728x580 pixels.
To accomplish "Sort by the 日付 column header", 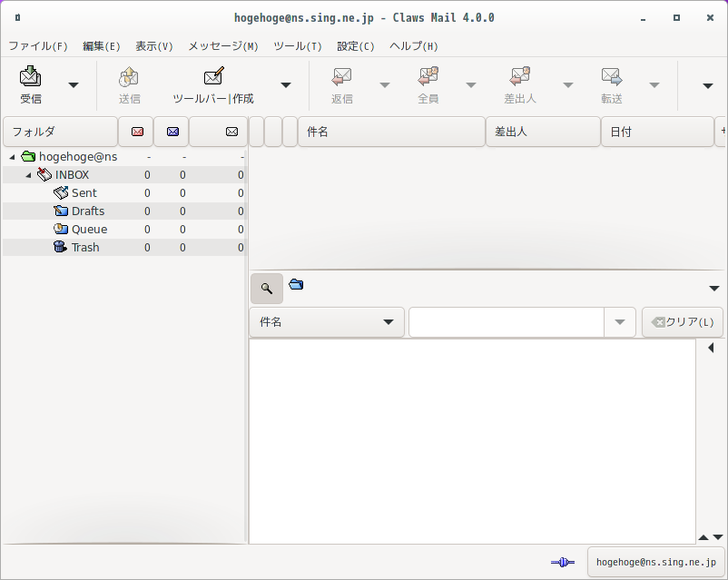I will coord(657,132).
